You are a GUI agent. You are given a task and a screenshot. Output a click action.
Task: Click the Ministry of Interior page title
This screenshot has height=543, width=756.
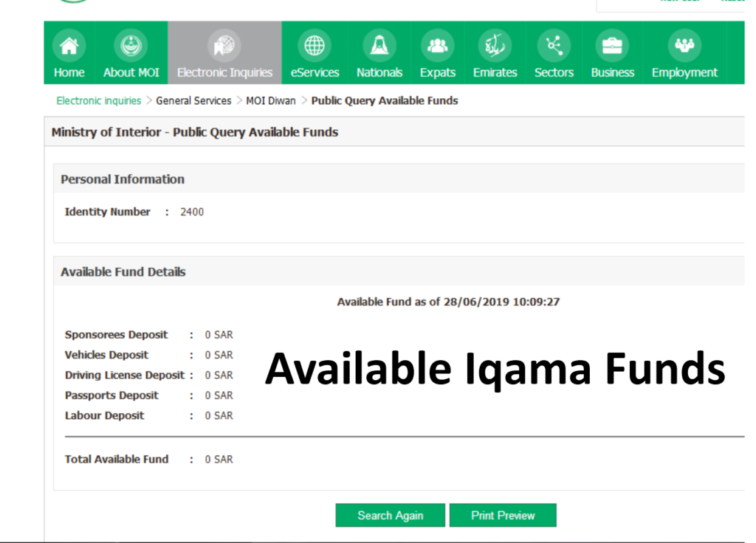(195, 132)
